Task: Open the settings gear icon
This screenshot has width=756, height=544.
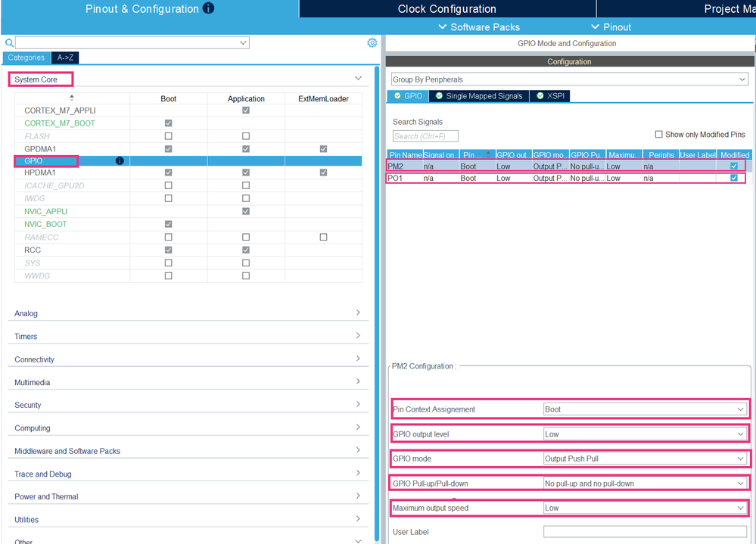Action: pos(372,43)
